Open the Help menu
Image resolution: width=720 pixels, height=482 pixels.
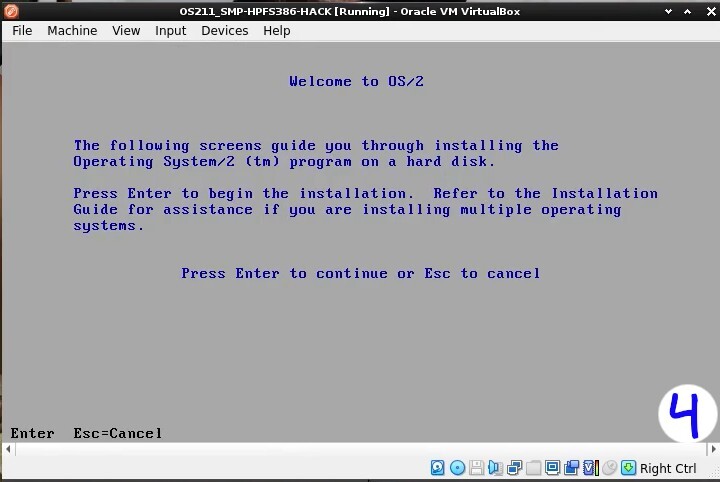click(276, 31)
